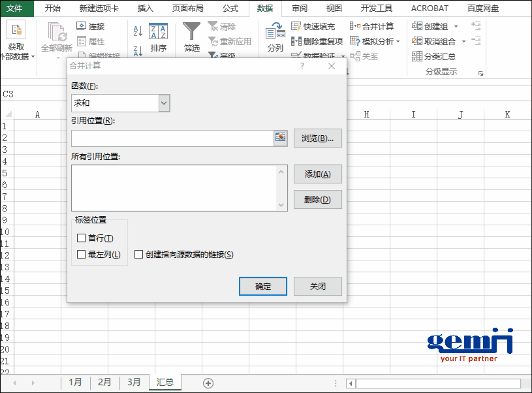Viewport: 532px width, 393px height.
Task: Click the add new sheet plus icon
Action: (x=208, y=383)
